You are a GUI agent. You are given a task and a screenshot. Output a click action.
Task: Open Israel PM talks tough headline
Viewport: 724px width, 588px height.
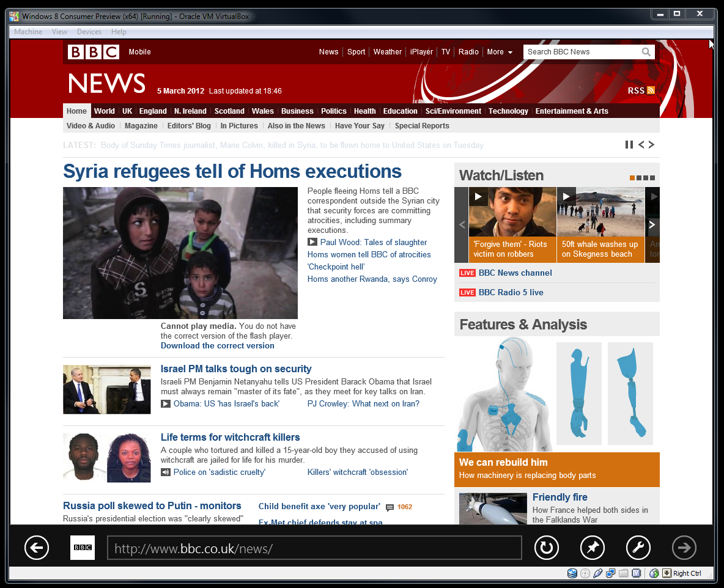236,369
